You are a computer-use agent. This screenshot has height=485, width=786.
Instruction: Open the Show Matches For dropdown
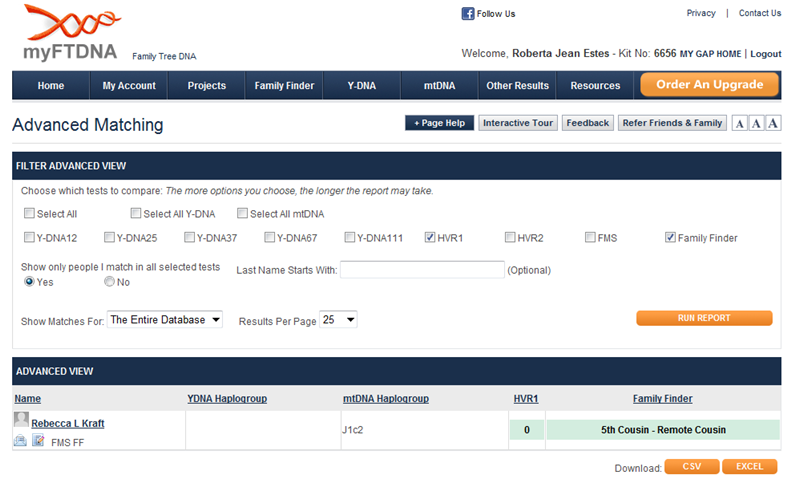pos(165,320)
